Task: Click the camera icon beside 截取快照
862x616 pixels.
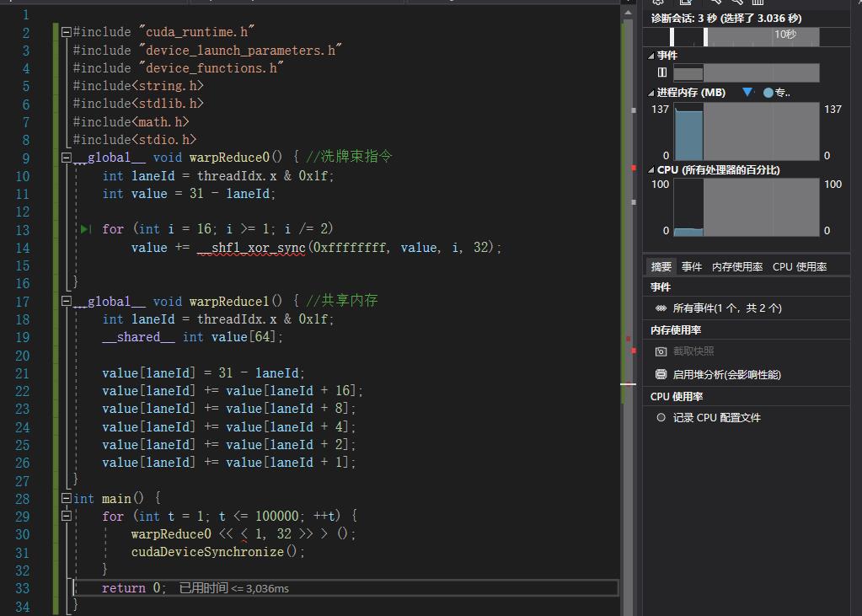Action: [661, 351]
